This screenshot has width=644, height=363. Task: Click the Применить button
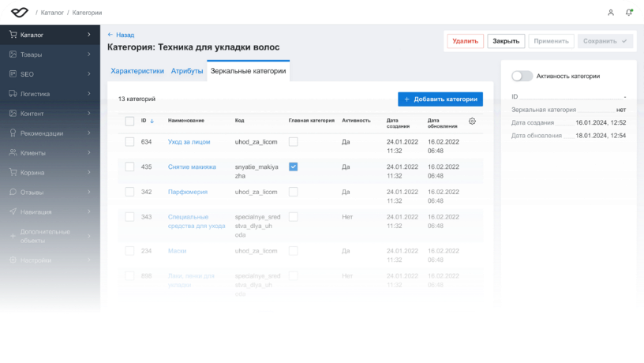[x=551, y=41]
